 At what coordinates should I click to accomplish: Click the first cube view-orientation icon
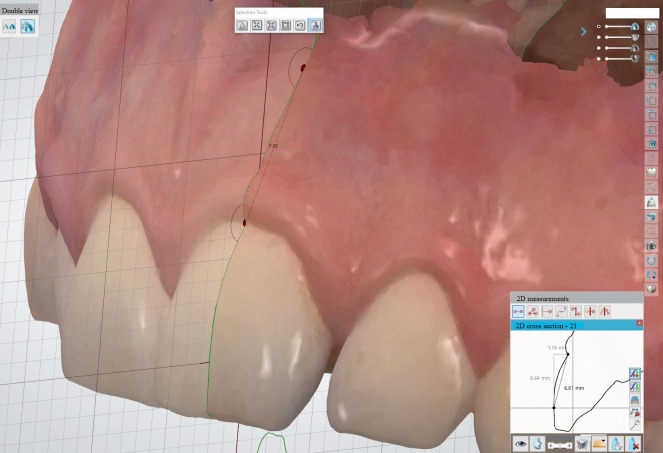click(x=652, y=56)
